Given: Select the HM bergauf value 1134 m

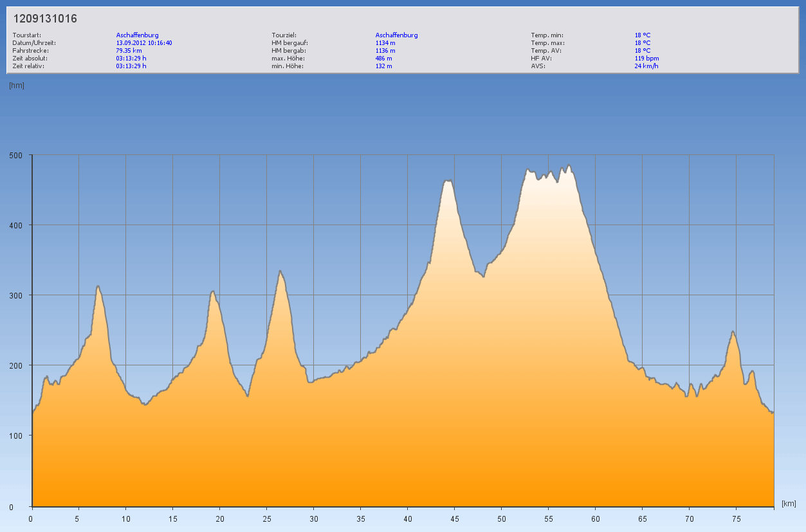Looking at the screenshot, I should click(x=385, y=42).
